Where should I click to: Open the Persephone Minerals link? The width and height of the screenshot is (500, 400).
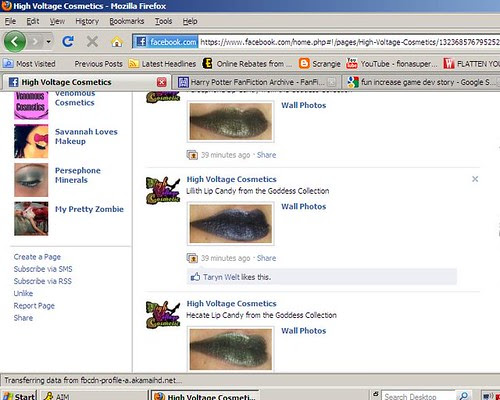[77, 175]
